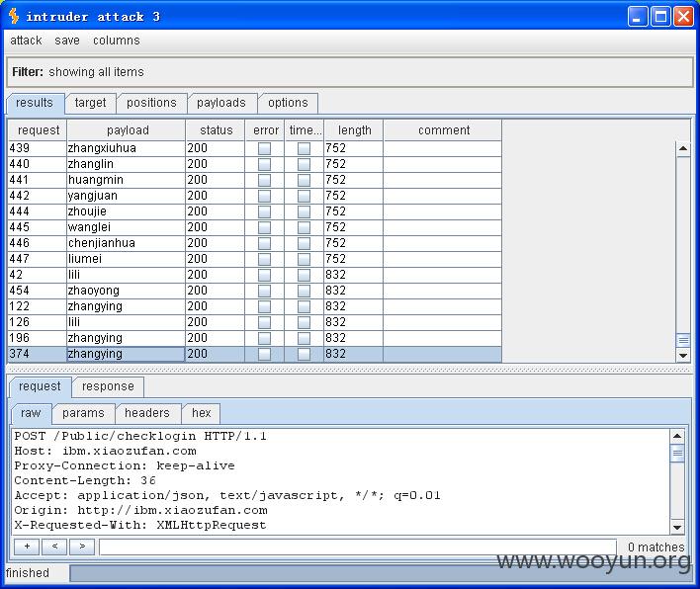Viewport: 700px width, 589px height.
Task: Switch to the positions tab
Action: coord(151,103)
